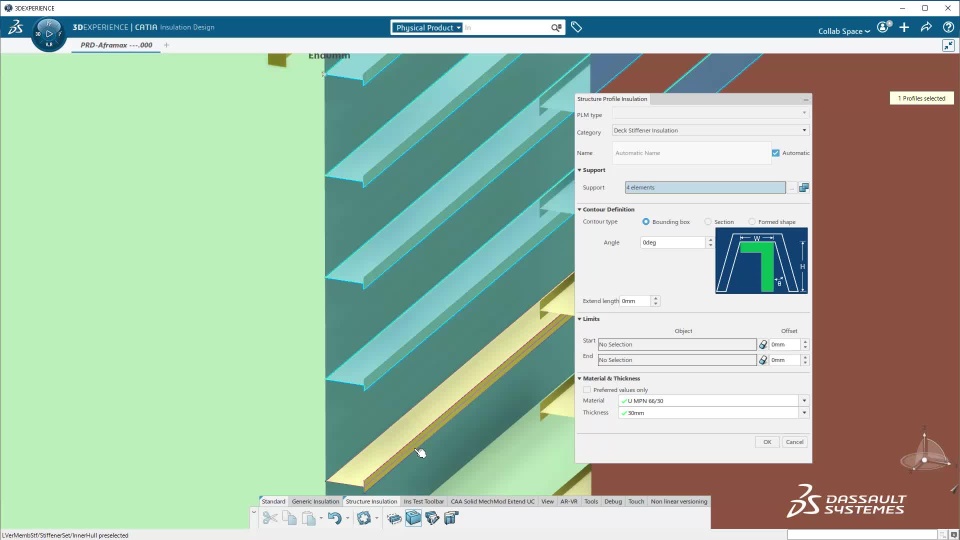The width and height of the screenshot is (960, 540).
Task: Click the Angle stepper arrows
Action: point(710,242)
